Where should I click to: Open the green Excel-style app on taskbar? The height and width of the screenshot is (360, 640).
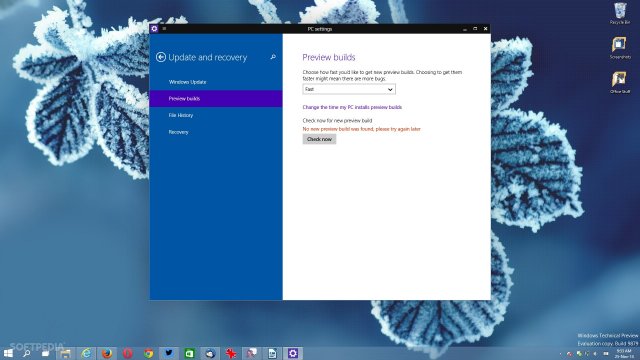(x=189, y=353)
